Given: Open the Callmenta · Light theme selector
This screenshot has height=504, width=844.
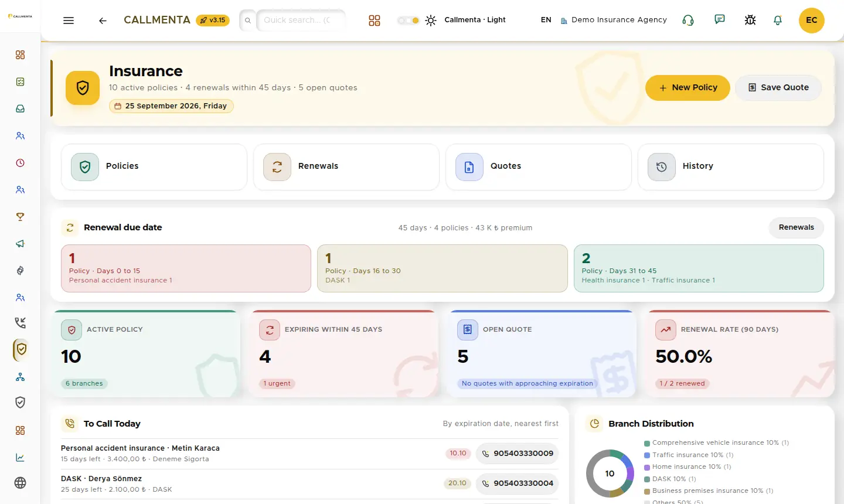Looking at the screenshot, I should tap(475, 20).
